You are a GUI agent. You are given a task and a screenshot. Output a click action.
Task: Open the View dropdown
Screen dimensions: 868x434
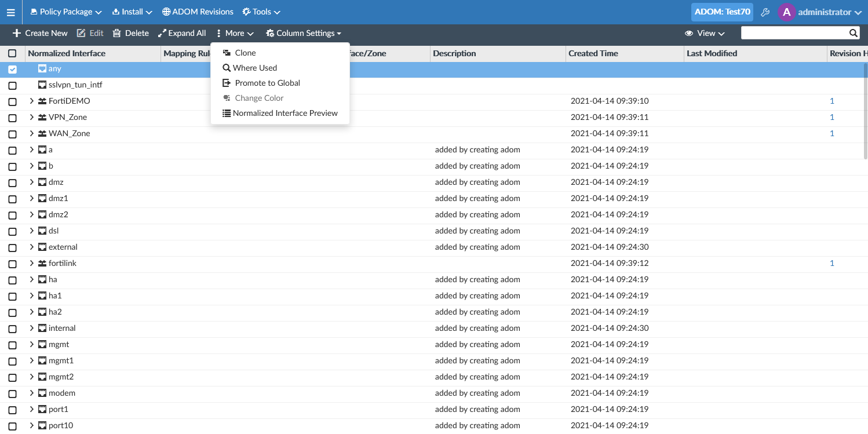[x=705, y=33]
